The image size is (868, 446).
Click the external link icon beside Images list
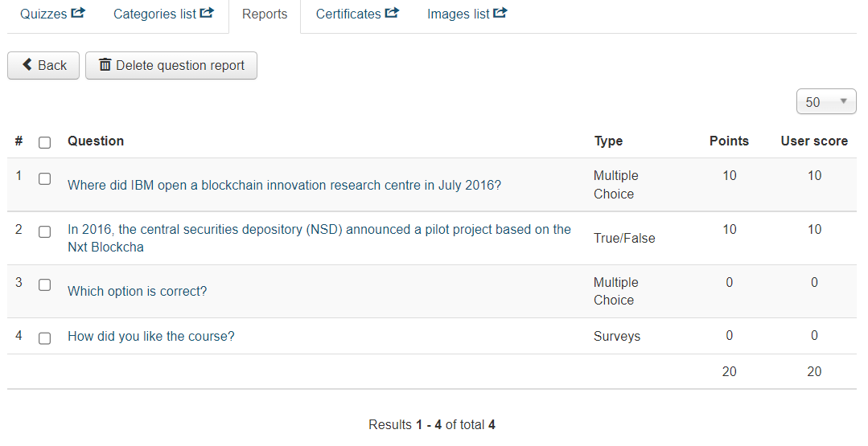500,13
